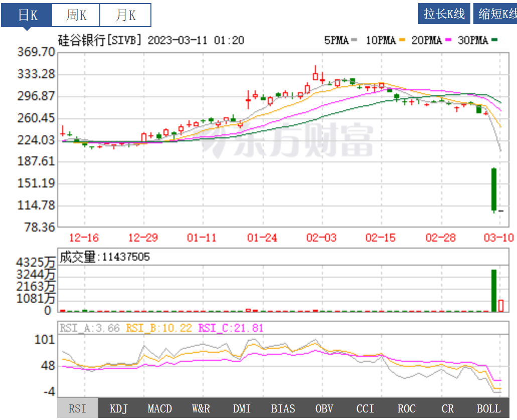
Task: Choose the DMI indicator tab
Action: 242,409
